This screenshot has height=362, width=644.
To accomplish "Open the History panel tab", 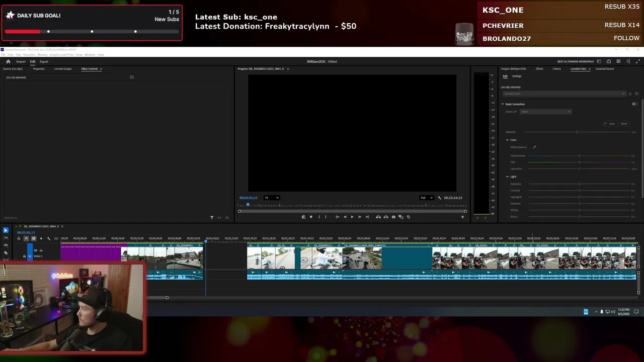I will 557,69.
